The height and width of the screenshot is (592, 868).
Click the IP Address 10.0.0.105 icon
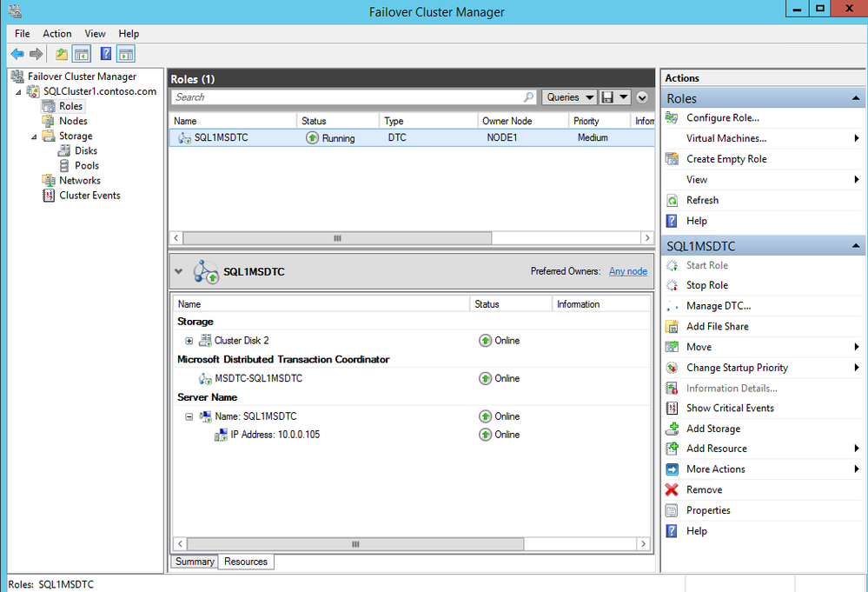click(221, 435)
